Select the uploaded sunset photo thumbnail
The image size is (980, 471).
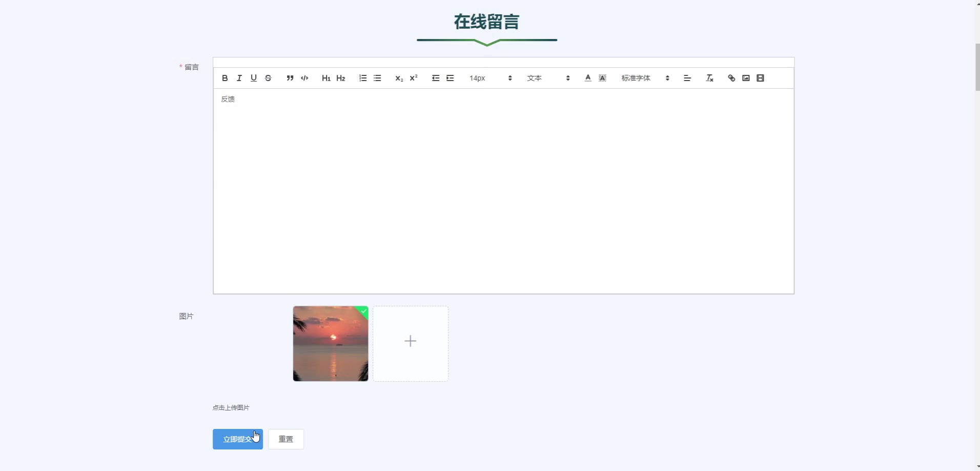(x=331, y=344)
